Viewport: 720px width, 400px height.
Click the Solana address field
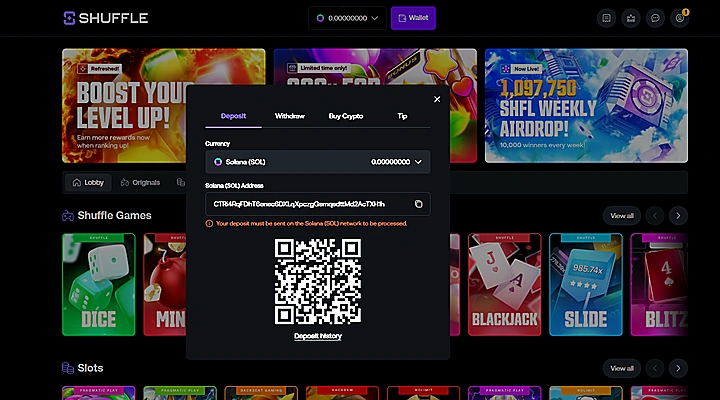click(318, 204)
